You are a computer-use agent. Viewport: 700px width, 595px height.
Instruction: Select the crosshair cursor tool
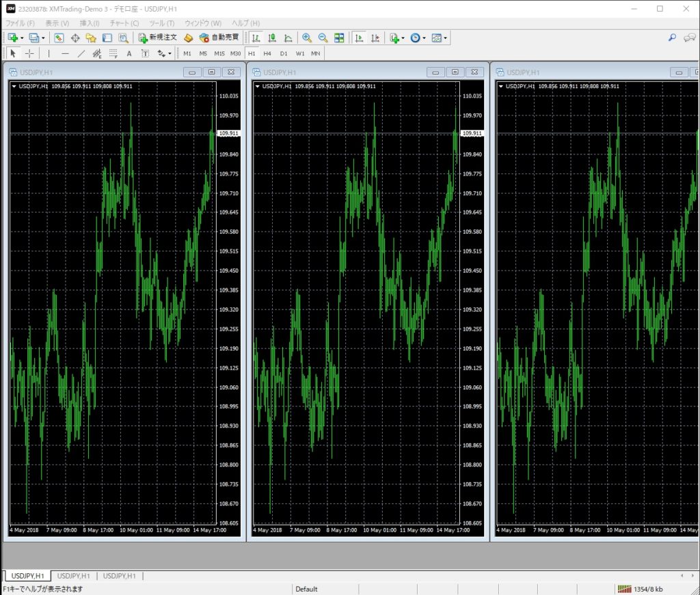[29, 53]
